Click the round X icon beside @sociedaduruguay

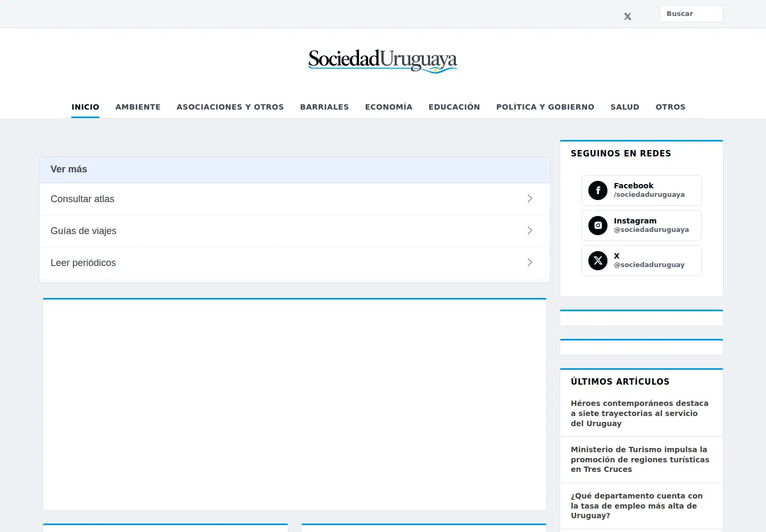click(598, 261)
